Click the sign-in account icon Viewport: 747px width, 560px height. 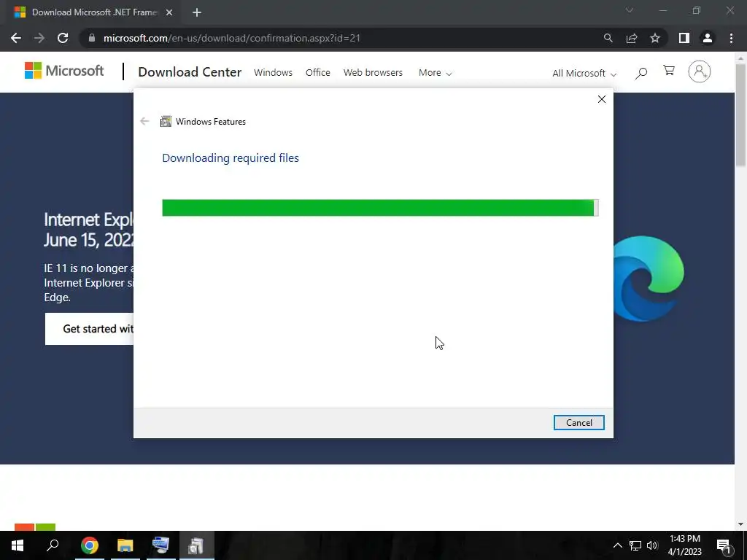click(700, 71)
